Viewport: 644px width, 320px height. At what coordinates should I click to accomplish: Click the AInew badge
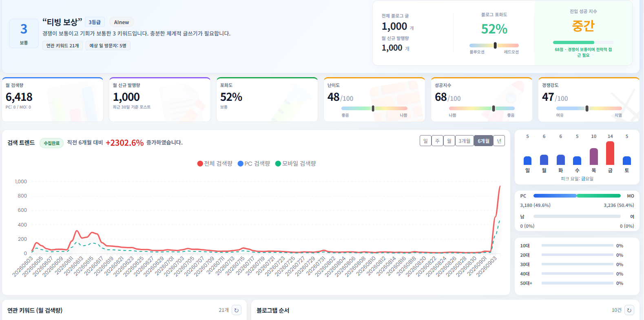[x=122, y=22]
